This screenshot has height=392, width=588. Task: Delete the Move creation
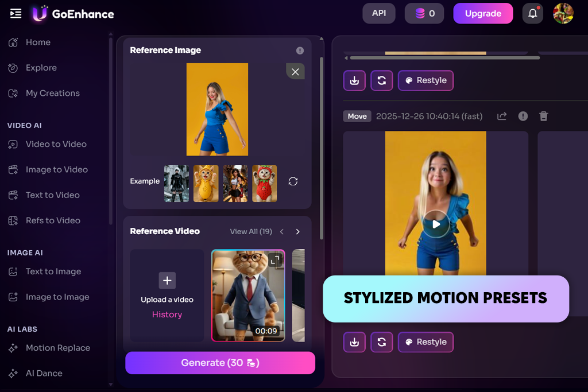point(543,116)
